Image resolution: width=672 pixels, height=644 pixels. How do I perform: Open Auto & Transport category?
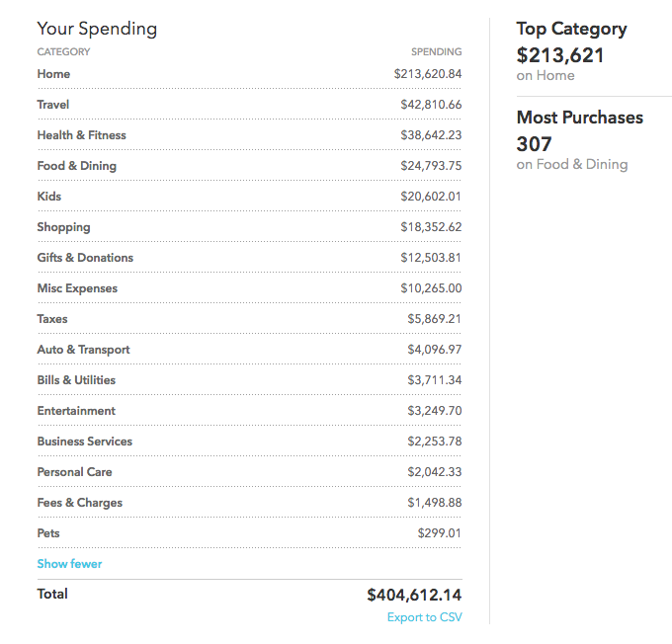[83, 350]
